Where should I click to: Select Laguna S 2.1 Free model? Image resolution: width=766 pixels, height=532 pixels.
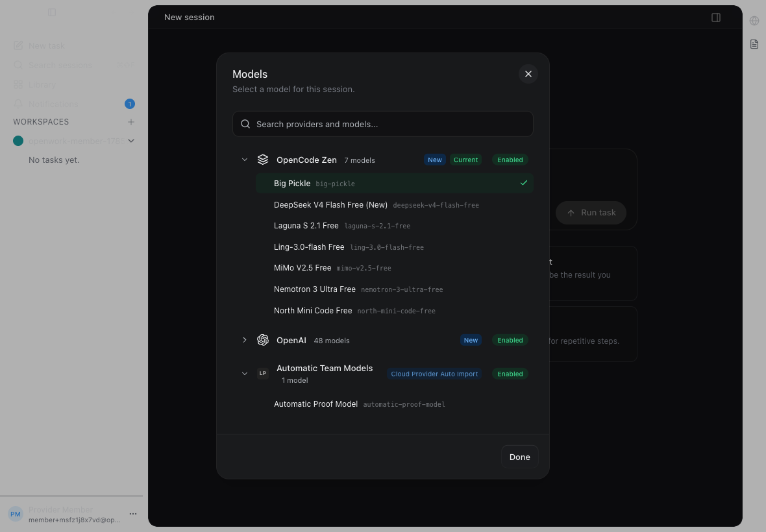click(394, 226)
